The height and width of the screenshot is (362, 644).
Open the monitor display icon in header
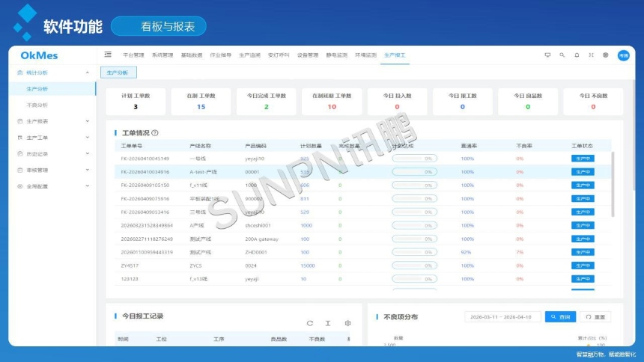click(547, 55)
